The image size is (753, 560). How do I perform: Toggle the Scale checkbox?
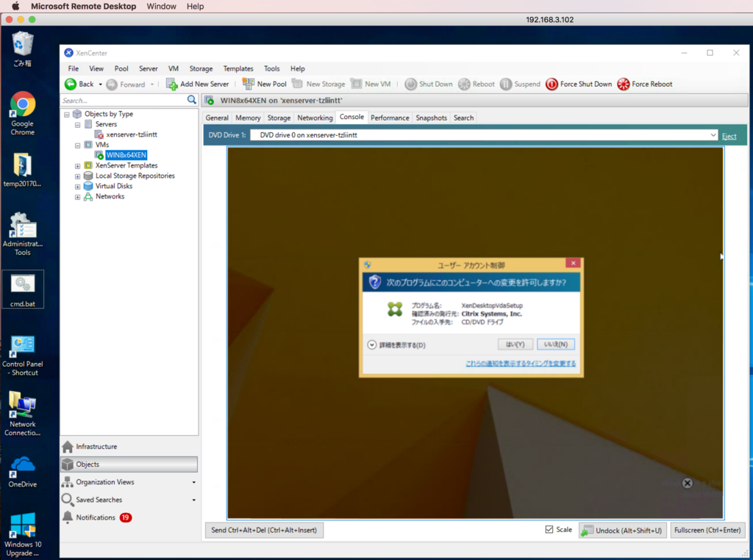[x=549, y=529]
